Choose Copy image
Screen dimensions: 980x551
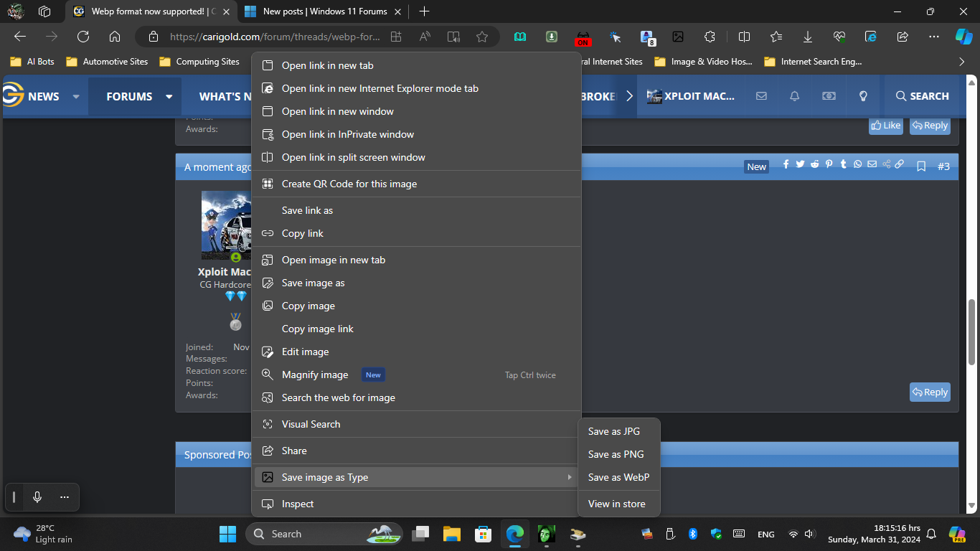(x=416, y=306)
